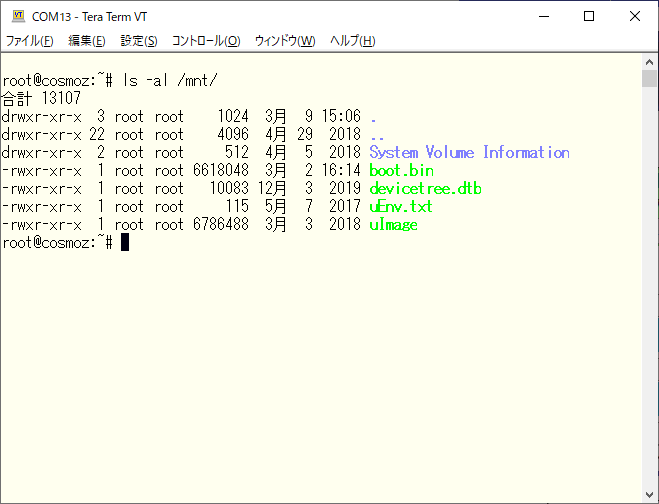Minimize the Tera Term window
Viewport: 659px width, 504px height.
point(543,15)
